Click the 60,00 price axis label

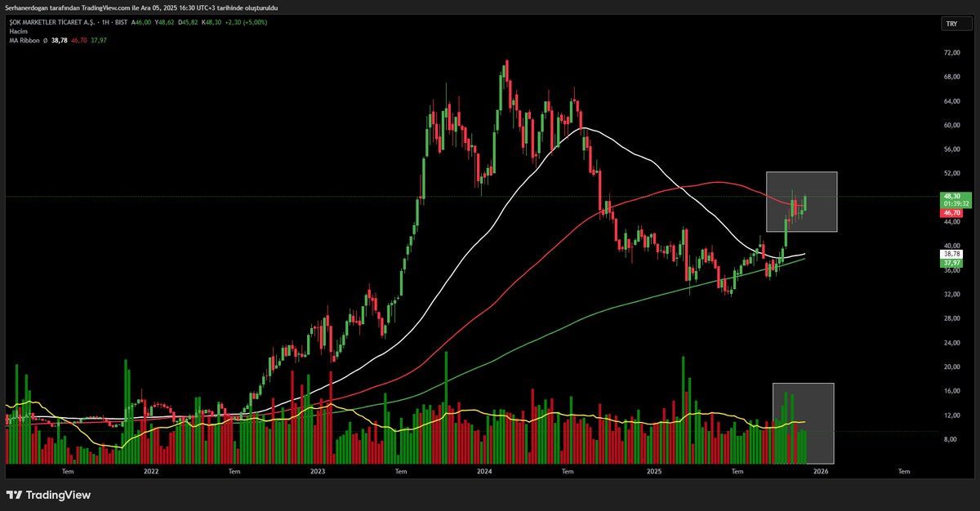point(951,125)
